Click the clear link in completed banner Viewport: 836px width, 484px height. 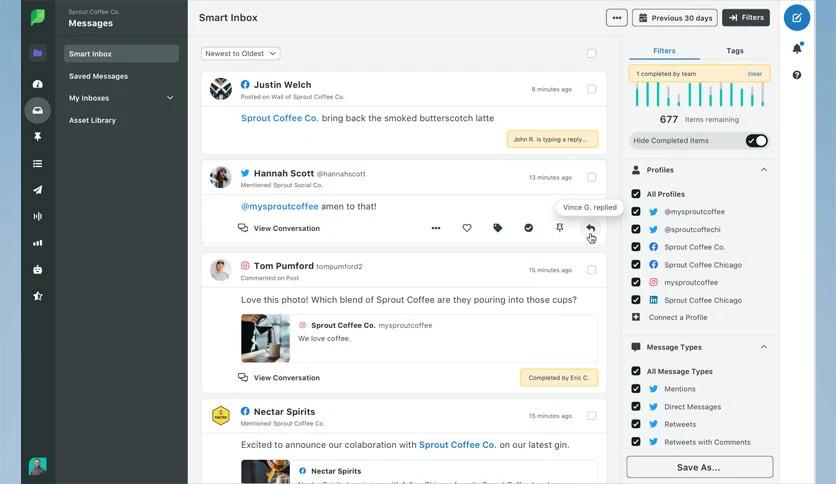pos(754,74)
